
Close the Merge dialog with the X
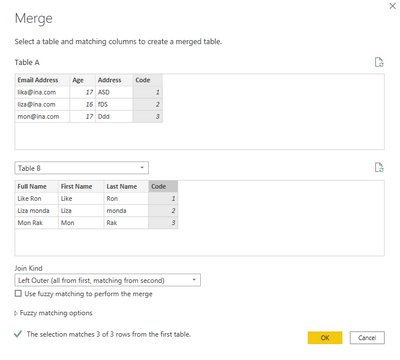(393, 6)
